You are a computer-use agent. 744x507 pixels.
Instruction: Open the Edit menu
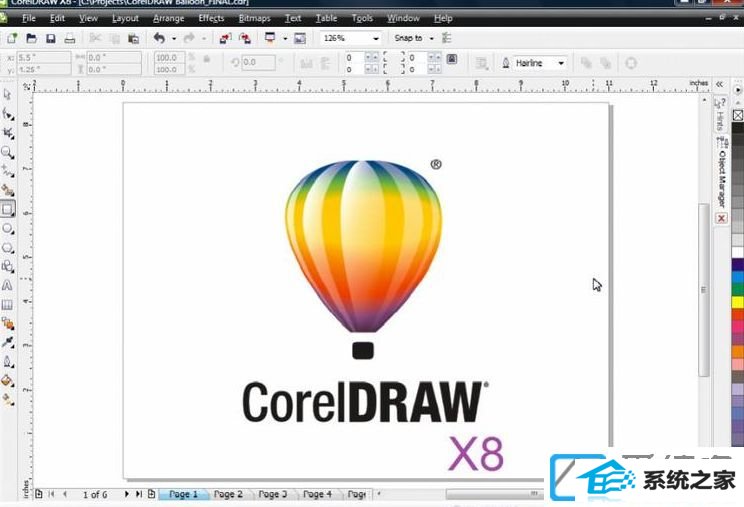(x=57, y=18)
